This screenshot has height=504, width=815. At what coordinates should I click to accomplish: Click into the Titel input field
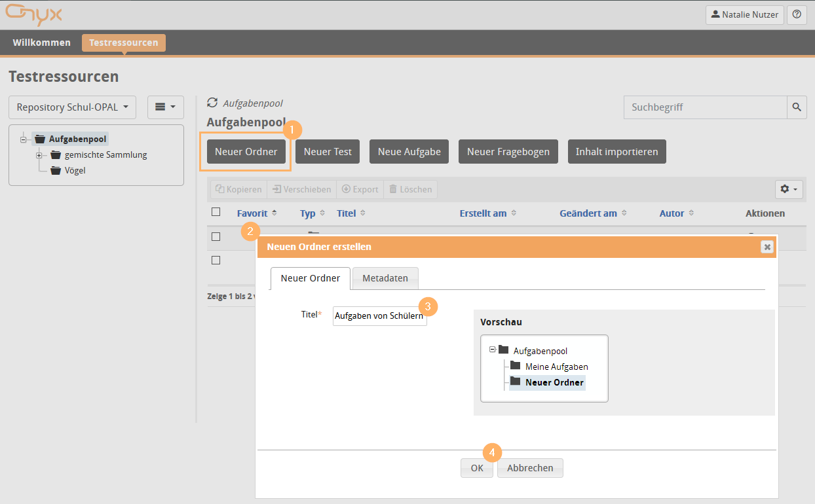tap(379, 315)
